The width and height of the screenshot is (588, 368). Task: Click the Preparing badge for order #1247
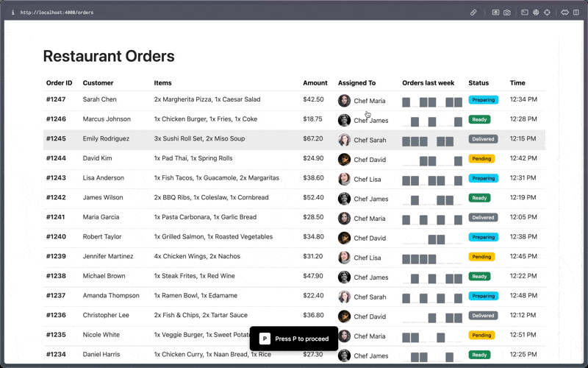coord(483,100)
